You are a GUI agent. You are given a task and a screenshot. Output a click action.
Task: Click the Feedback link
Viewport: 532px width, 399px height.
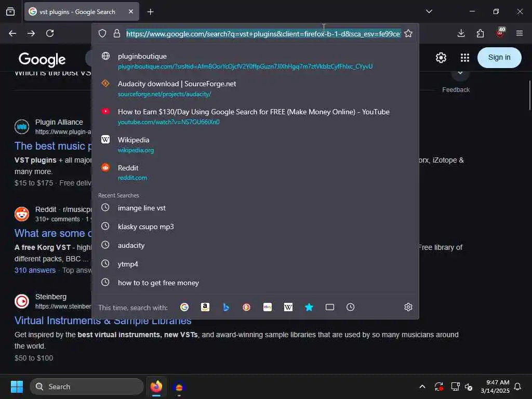click(456, 89)
